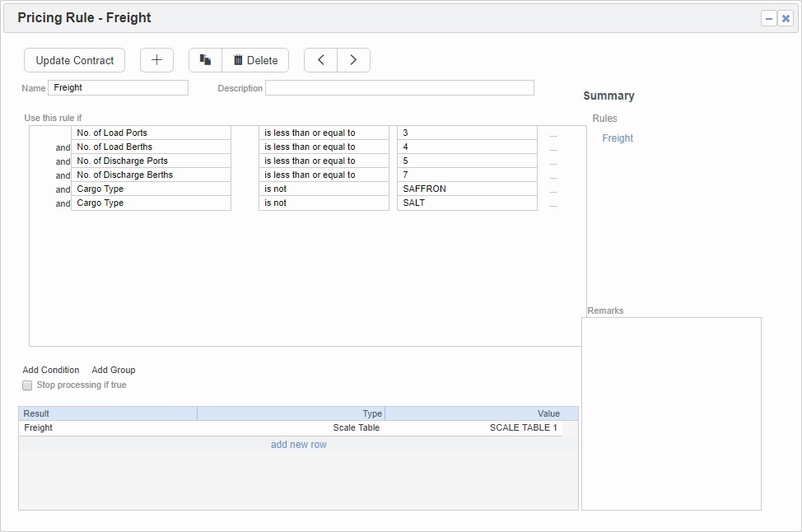This screenshot has width=802, height=532.
Task: Click inside the Description input field
Action: click(399, 87)
